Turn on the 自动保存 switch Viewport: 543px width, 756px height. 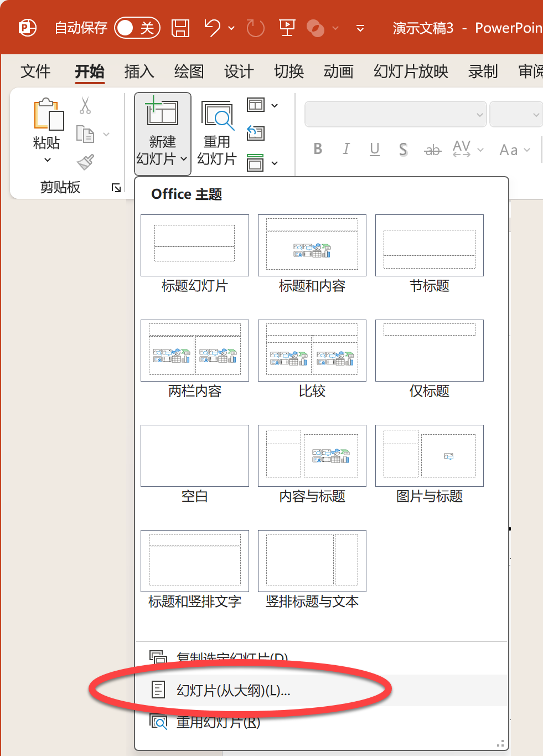[x=137, y=28]
